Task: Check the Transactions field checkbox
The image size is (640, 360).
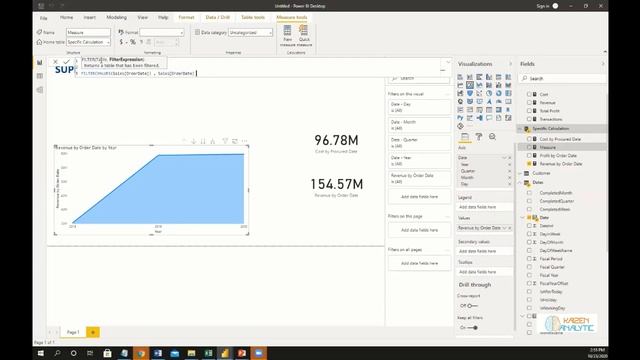Action: [529, 119]
